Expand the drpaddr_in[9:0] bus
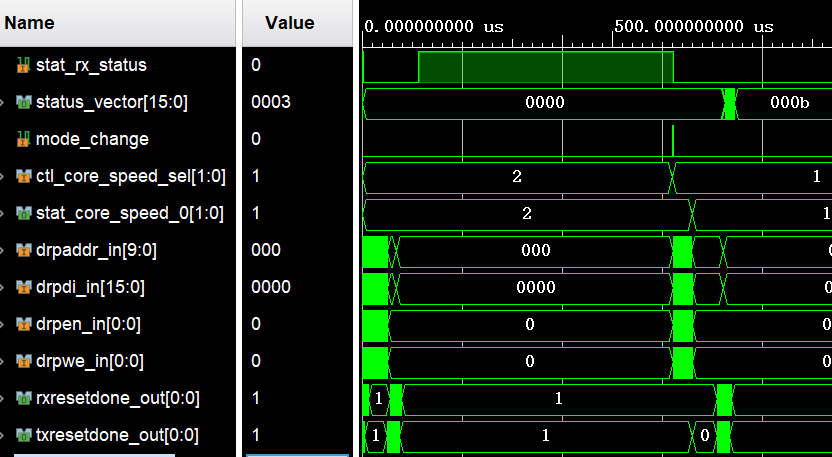This screenshot has width=832, height=457. click(x=2, y=250)
